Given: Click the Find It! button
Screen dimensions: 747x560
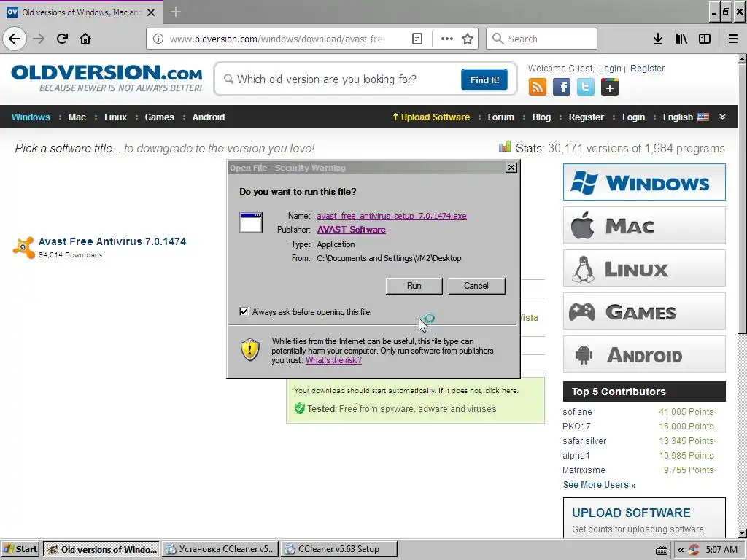Looking at the screenshot, I should [484, 80].
